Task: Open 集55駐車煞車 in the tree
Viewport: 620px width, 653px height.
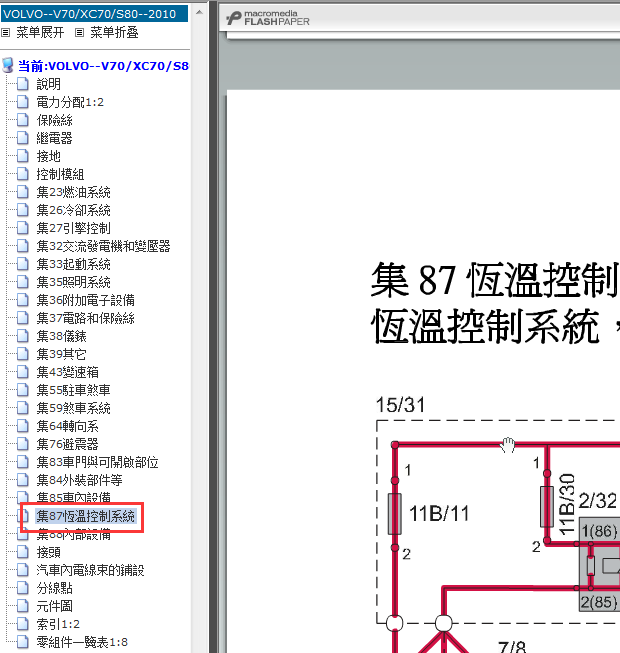Action: 73,390
